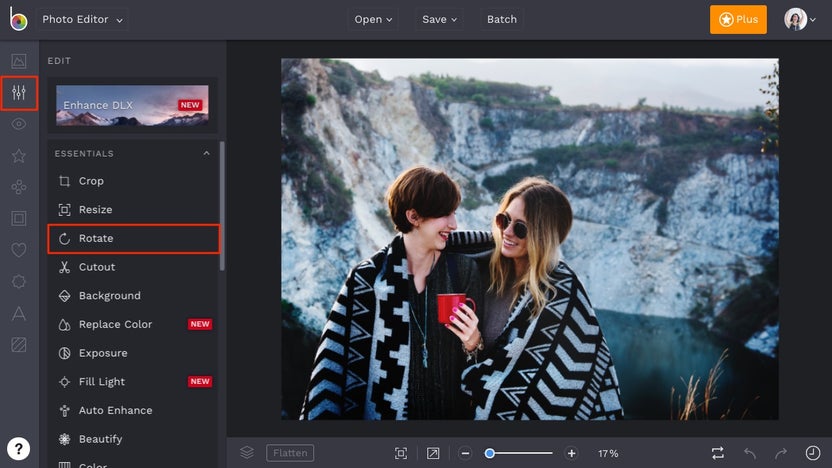Undo the last edit
Screen dimensions: 832x468
click(x=750, y=453)
